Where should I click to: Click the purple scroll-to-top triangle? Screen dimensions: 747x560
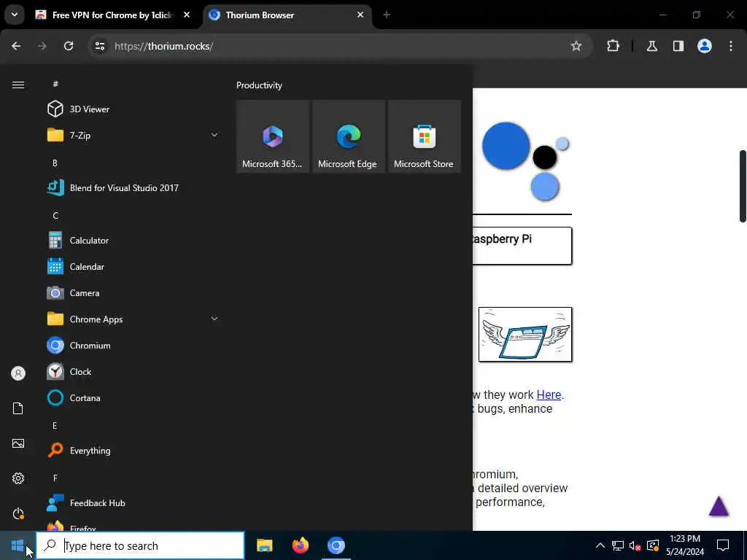coord(719,506)
